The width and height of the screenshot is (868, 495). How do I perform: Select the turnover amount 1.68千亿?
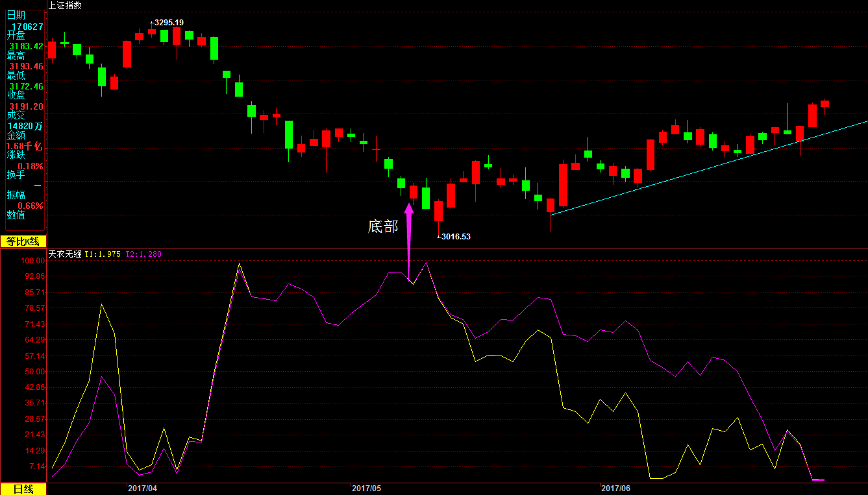[25, 147]
